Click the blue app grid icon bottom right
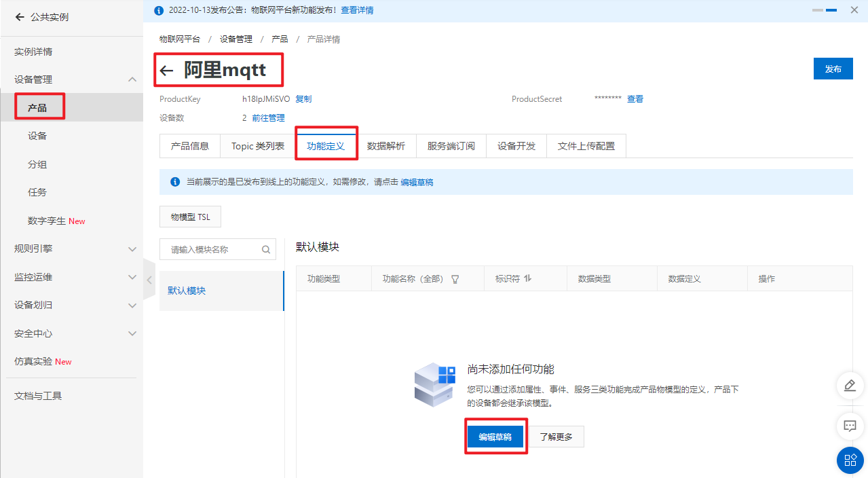Viewport: 868px width, 478px height. [x=850, y=460]
